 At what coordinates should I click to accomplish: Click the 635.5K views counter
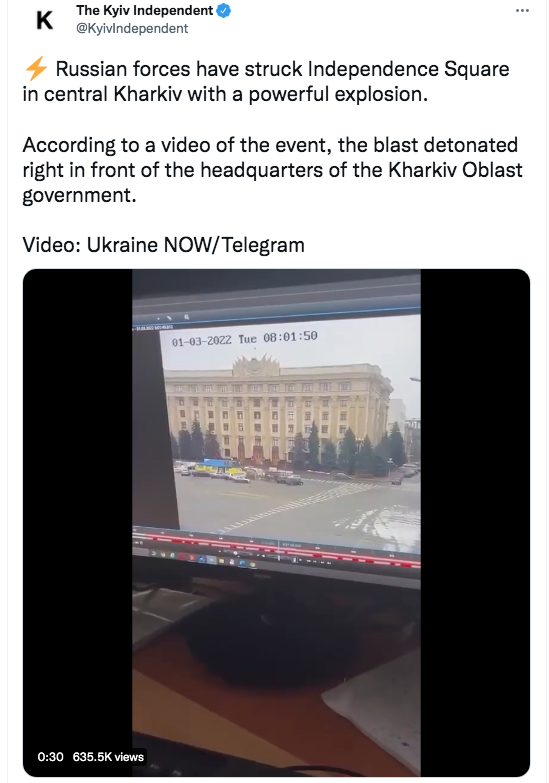[108, 757]
